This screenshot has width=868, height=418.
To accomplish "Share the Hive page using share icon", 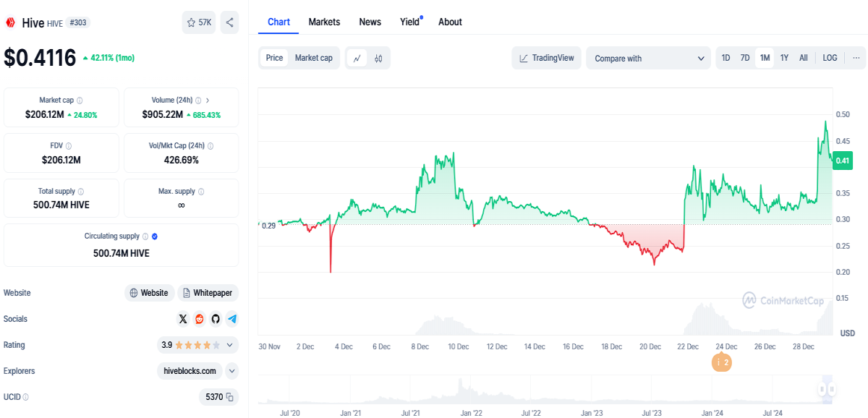I will click(x=229, y=22).
